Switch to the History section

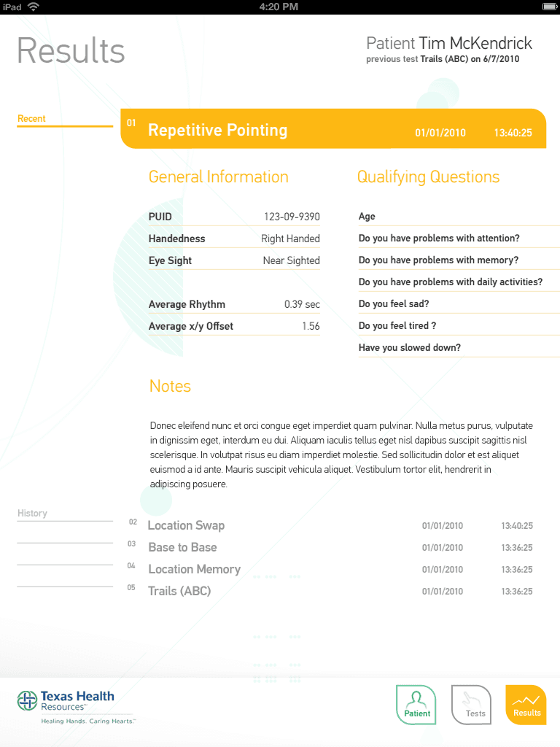(x=32, y=513)
